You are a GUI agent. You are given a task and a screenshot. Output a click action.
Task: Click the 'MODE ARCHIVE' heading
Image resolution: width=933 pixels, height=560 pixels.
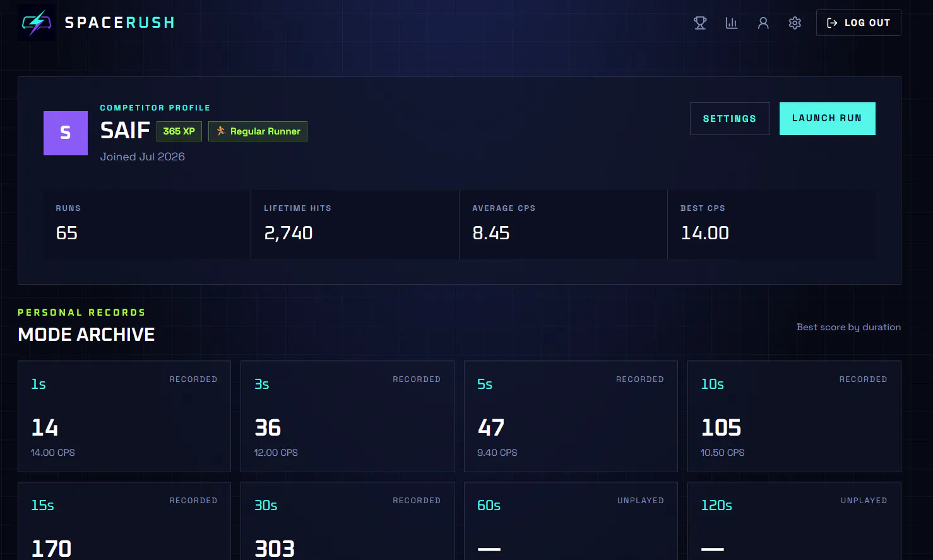tap(86, 335)
